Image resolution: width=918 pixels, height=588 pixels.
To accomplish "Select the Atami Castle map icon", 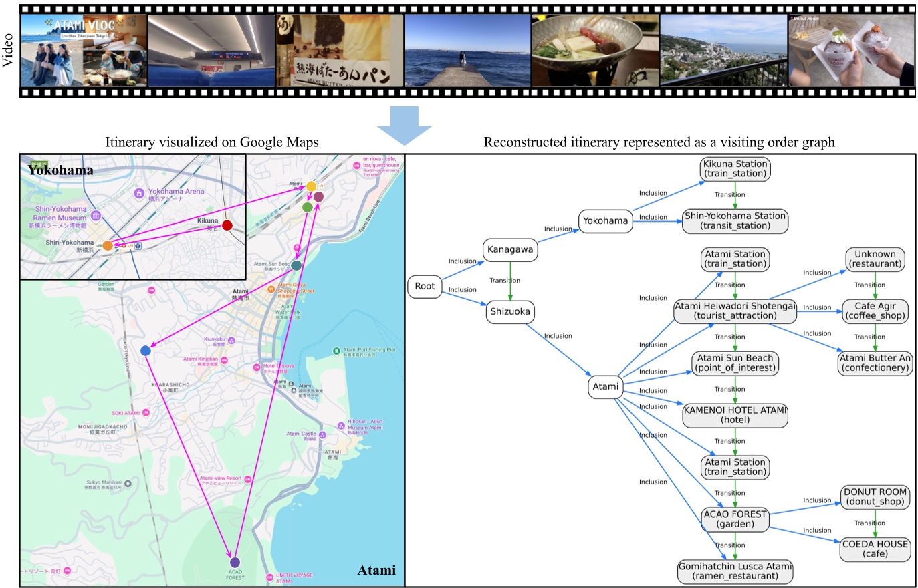I will 322,434.
